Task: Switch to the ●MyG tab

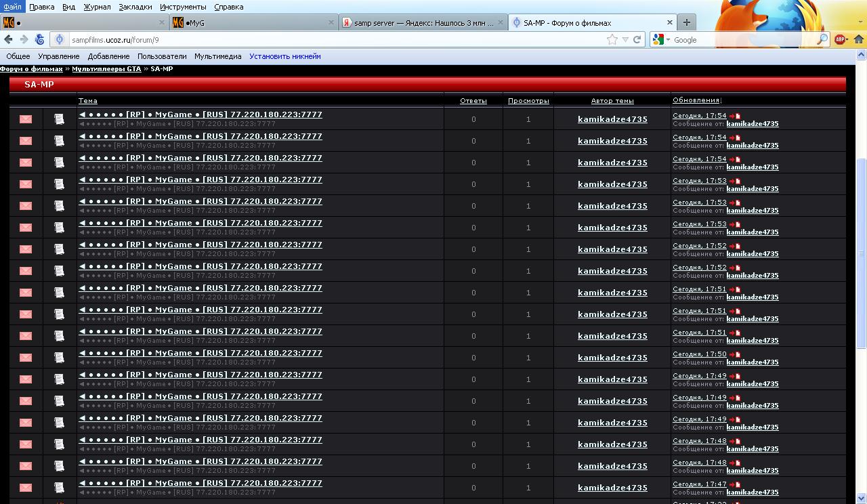Action: (254, 22)
